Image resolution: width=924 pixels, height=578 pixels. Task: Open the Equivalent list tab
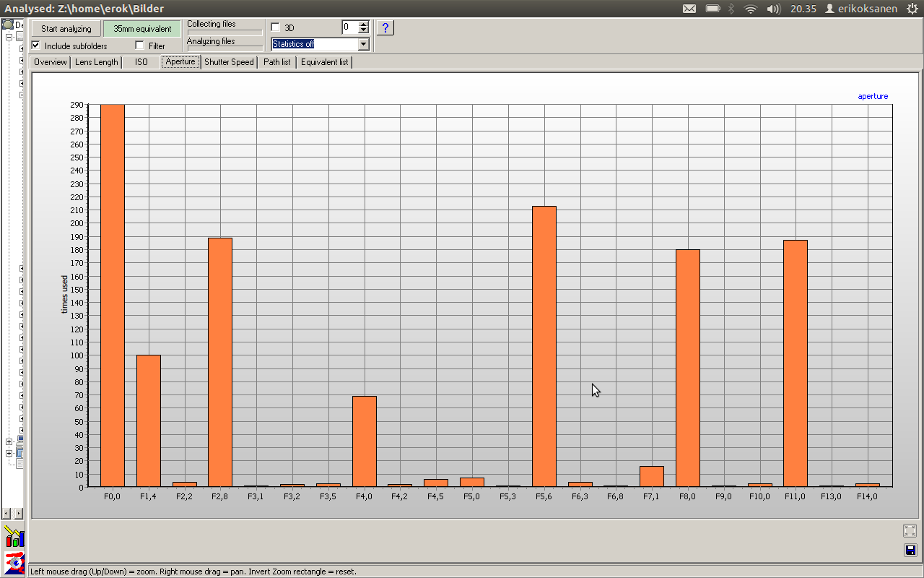tap(324, 62)
